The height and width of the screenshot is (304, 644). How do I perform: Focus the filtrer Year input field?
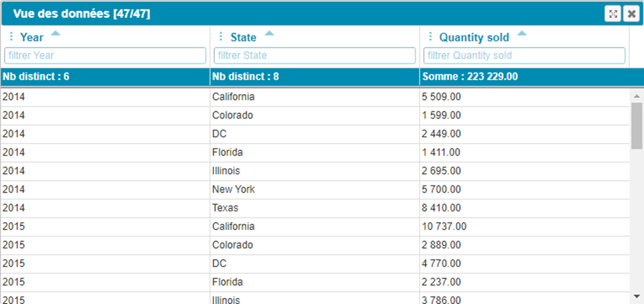105,55
